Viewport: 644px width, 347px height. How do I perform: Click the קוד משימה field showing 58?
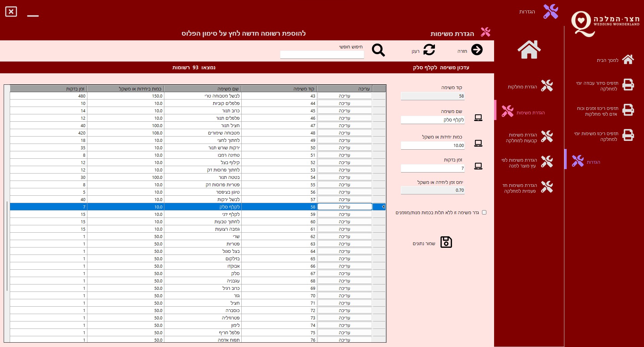433,96
